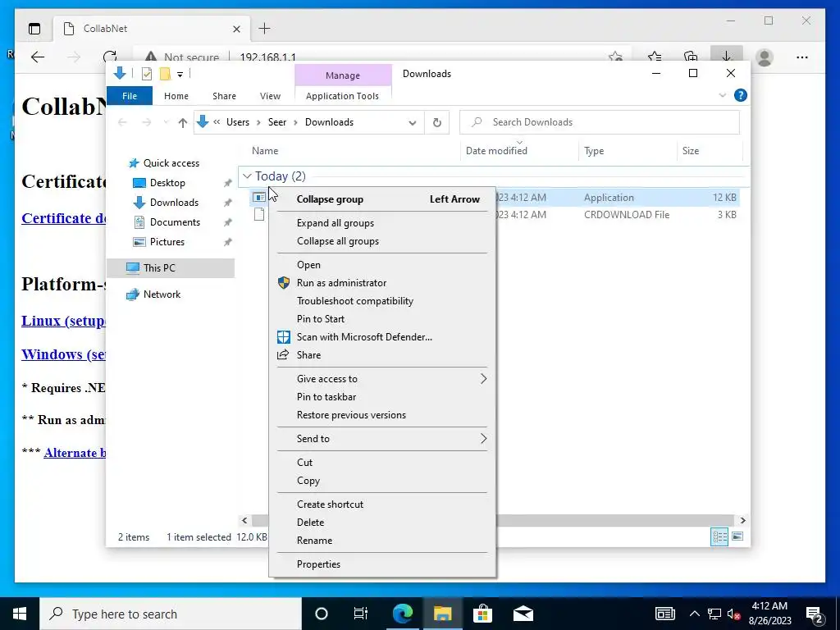Open the Mail app from the taskbar
This screenshot has height=630, width=840.
[523, 614]
